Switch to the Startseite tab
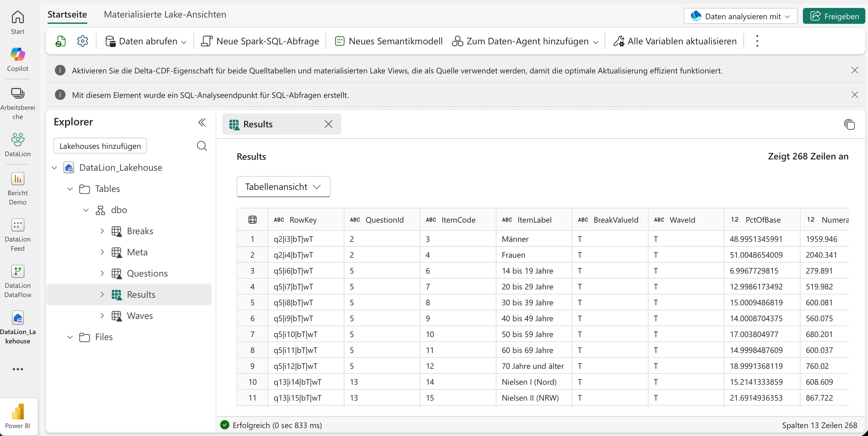Screen dimensions: 868x436 pos(67,15)
